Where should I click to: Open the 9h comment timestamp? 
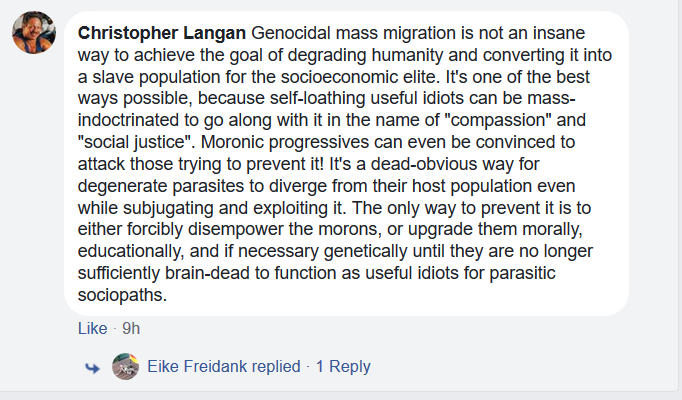[x=131, y=328]
